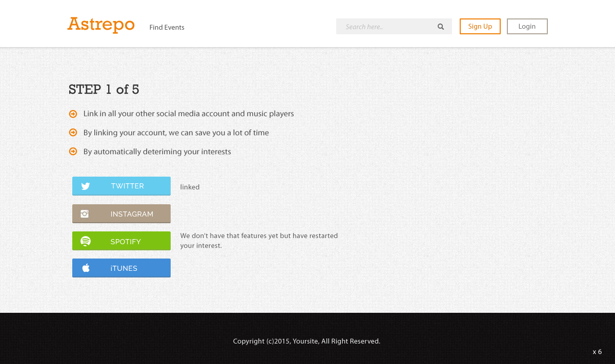Click the Sign Up button
615x364 pixels.
[x=480, y=27]
